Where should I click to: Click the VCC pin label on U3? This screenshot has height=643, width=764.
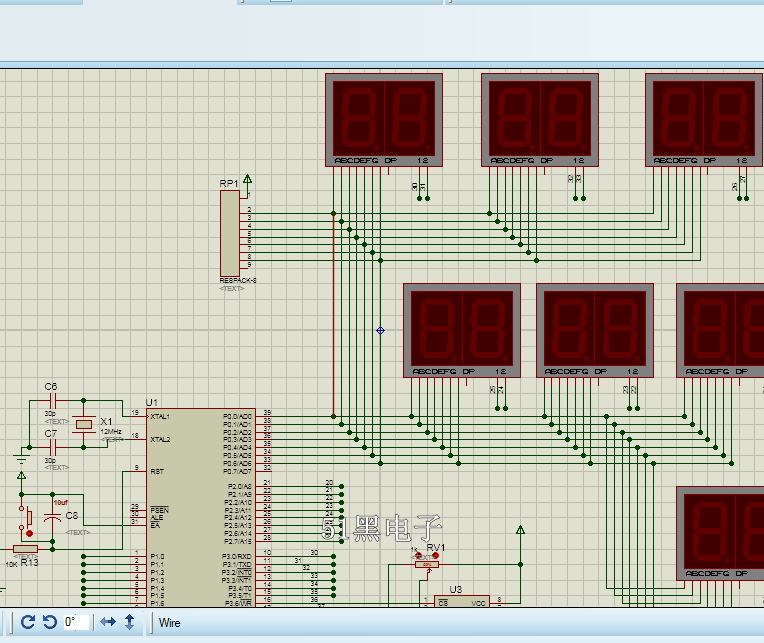click(x=478, y=603)
